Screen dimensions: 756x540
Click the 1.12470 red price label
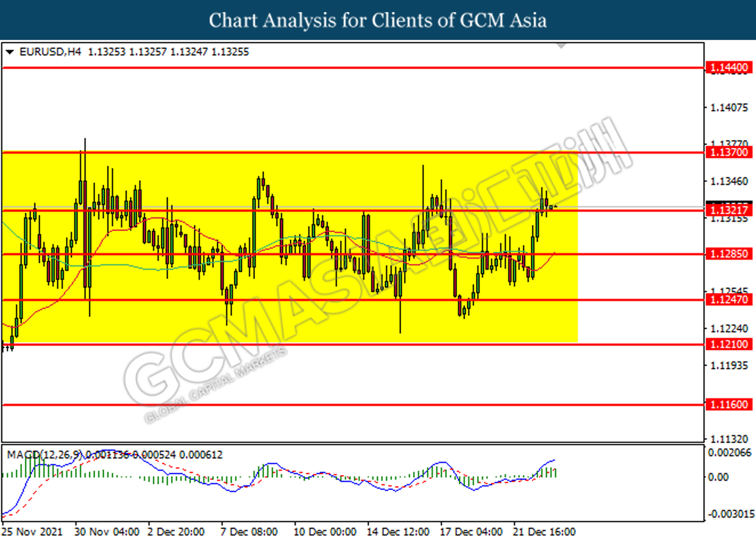[729, 299]
